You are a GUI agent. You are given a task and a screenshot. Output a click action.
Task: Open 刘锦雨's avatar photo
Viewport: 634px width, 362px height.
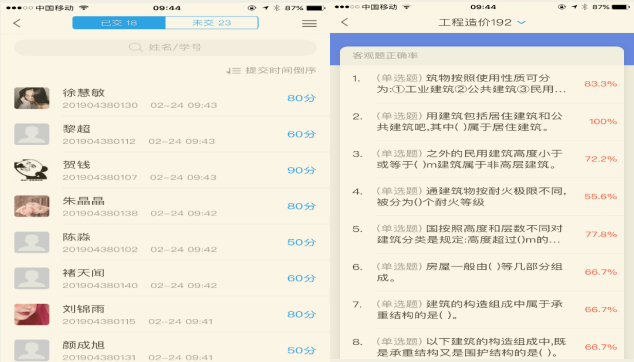(x=32, y=314)
